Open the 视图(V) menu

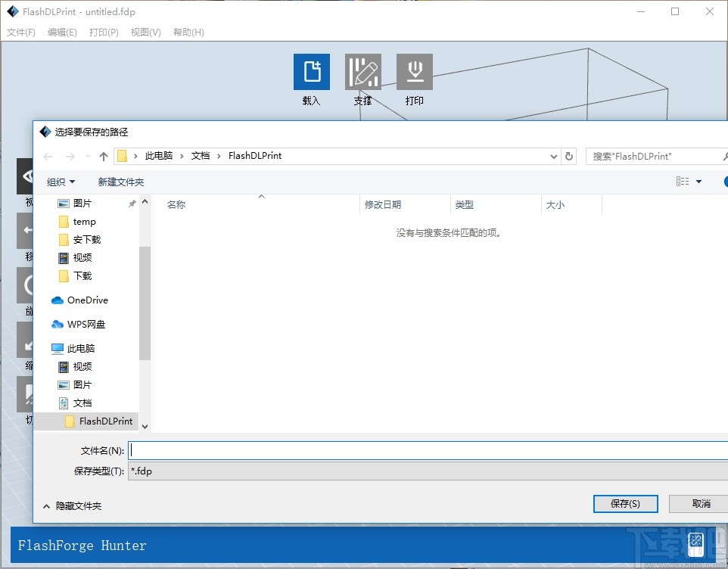click(145, 32)
